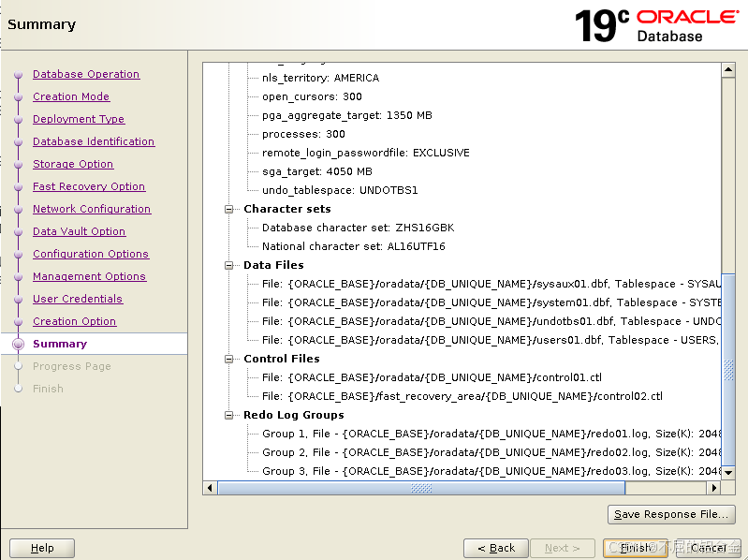The image size is (748, 560).
Task: Select sga_target: 4050 MB row
Action: tap(317, 171)
